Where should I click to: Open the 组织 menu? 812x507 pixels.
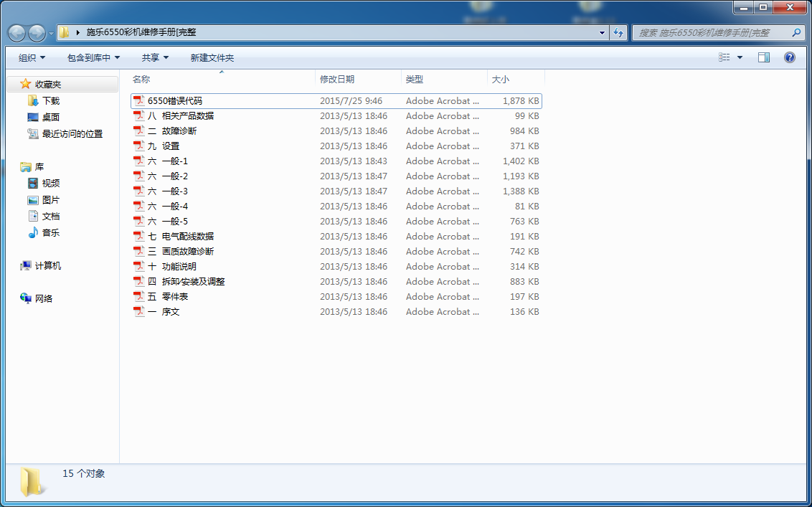coord(32,57)
